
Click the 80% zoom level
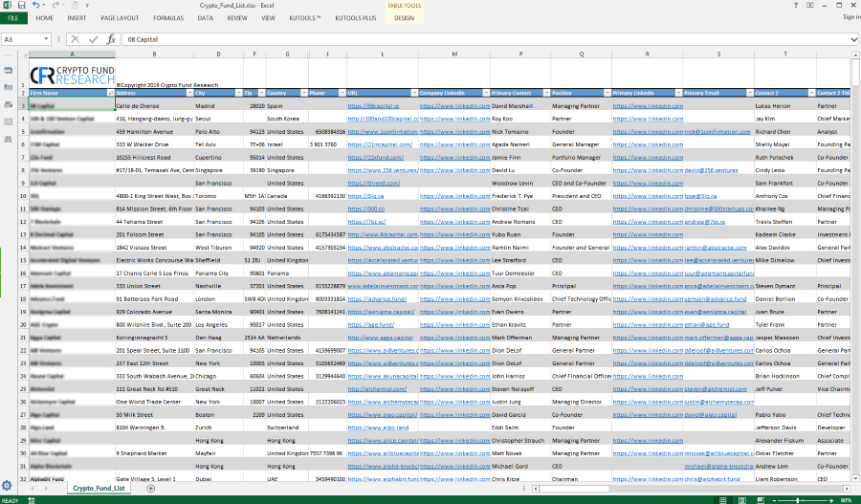tap(847, 500)
